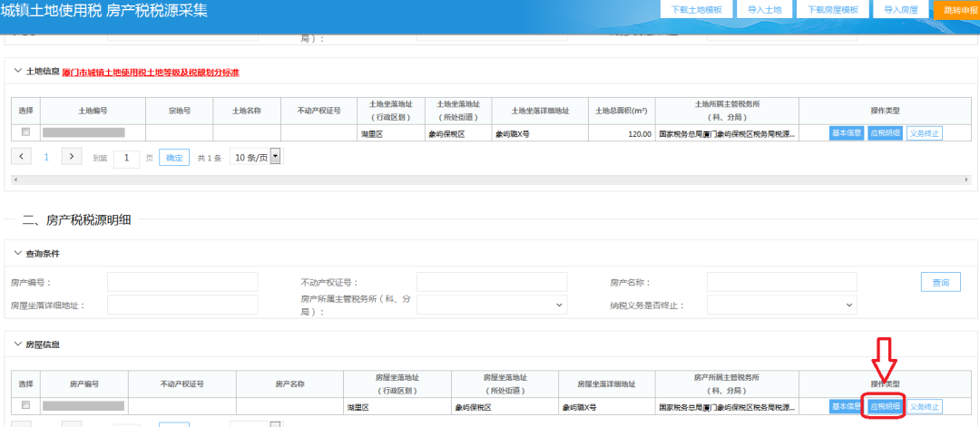The width and height of the screenshot is (980, 427).
Task: Click 义务终止 for the land row
Action: pyautogui.click(x=925, y=133)
